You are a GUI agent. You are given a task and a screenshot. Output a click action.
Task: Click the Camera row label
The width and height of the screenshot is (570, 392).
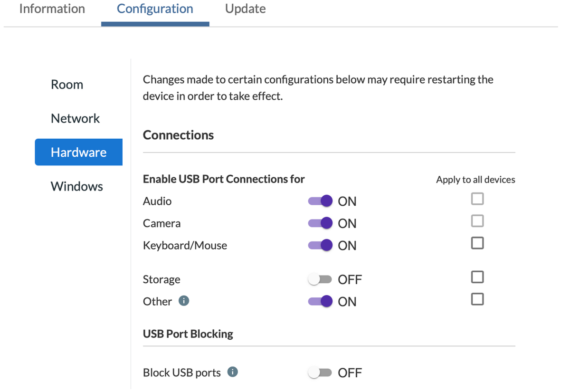pyautogui.click(x=162, y=223)
